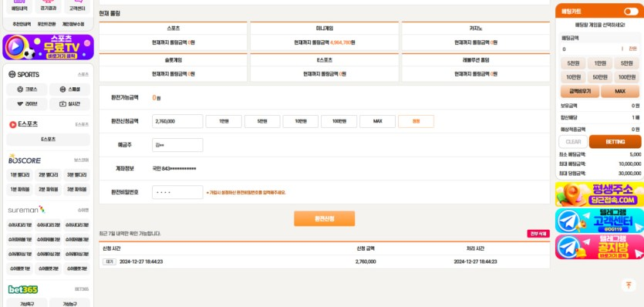Click the 스포츠 무료TV banner

48,47
